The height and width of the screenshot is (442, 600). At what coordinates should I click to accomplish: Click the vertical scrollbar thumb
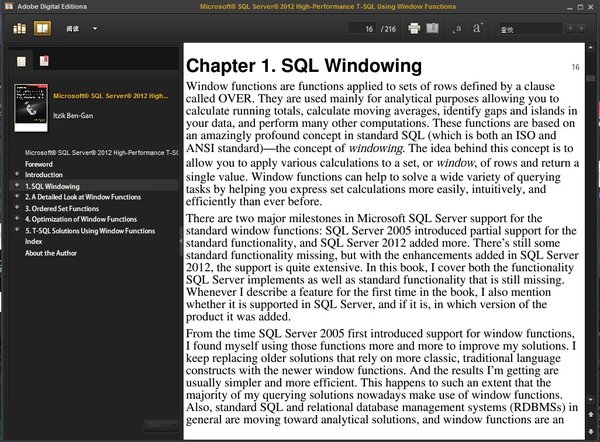point(590,78)
